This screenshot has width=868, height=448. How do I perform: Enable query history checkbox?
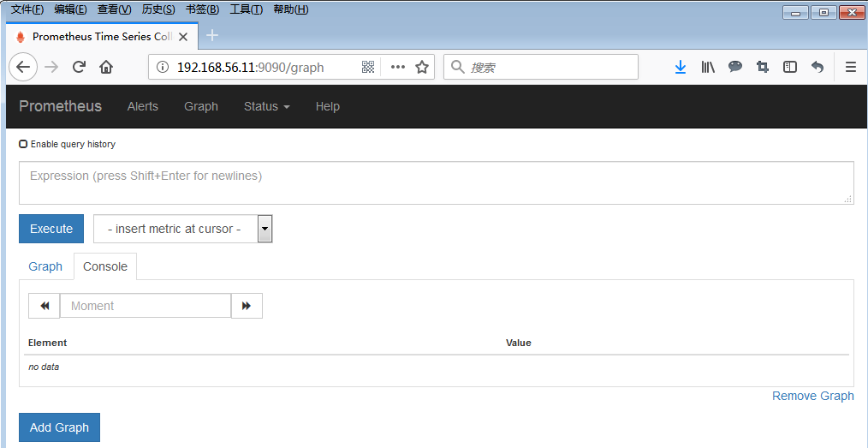click(23, 144)
